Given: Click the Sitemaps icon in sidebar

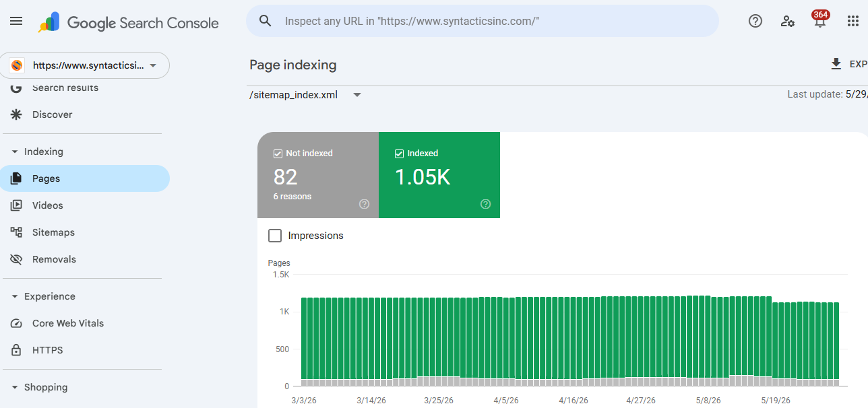Looking at the screenshot, I should [16, 232].
